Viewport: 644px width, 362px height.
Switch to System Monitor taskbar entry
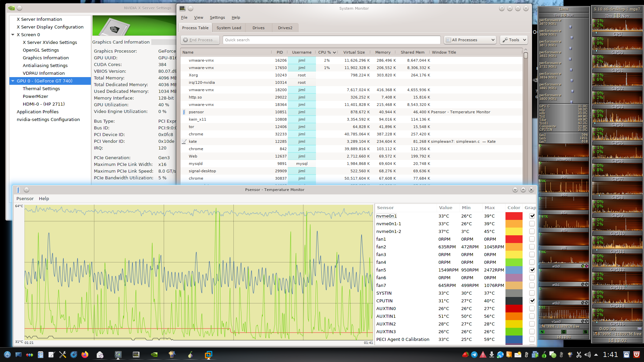pos(136,355)
